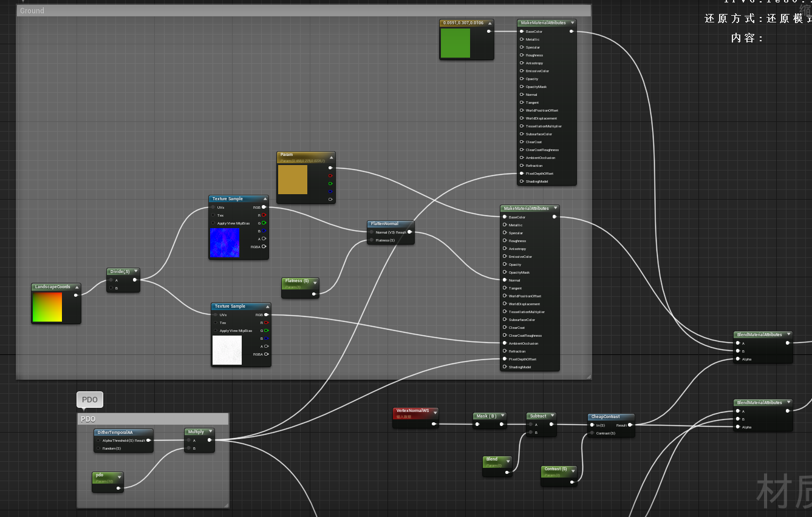Collapse the green Constant3Vector preview arrow

point(490,23)
